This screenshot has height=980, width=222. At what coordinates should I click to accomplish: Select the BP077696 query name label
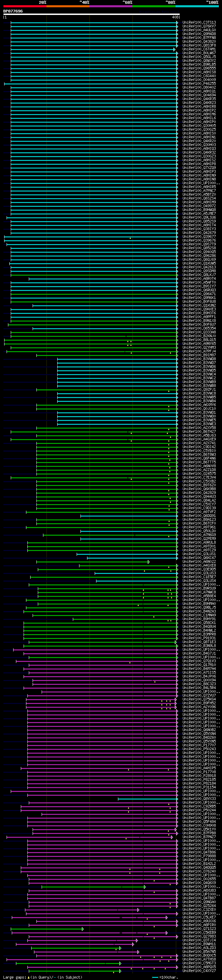click(13, 11)
